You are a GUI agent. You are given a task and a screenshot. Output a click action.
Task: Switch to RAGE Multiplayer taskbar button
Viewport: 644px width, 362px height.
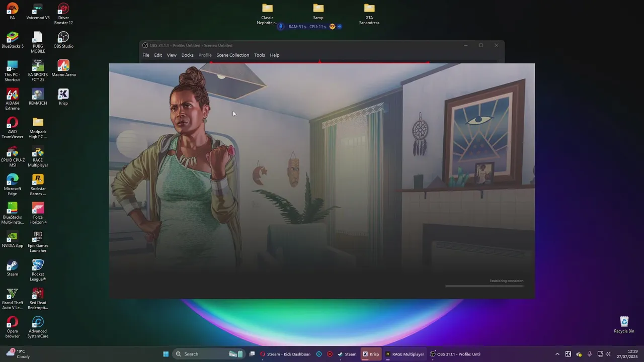pyautogui.click(x=405, y=354)
